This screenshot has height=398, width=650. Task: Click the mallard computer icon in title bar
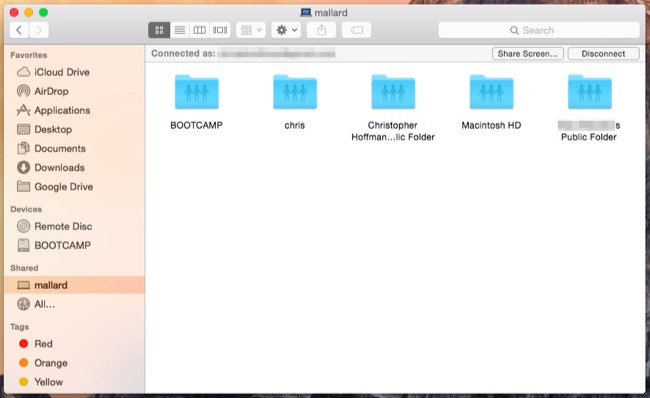(306, 12)
